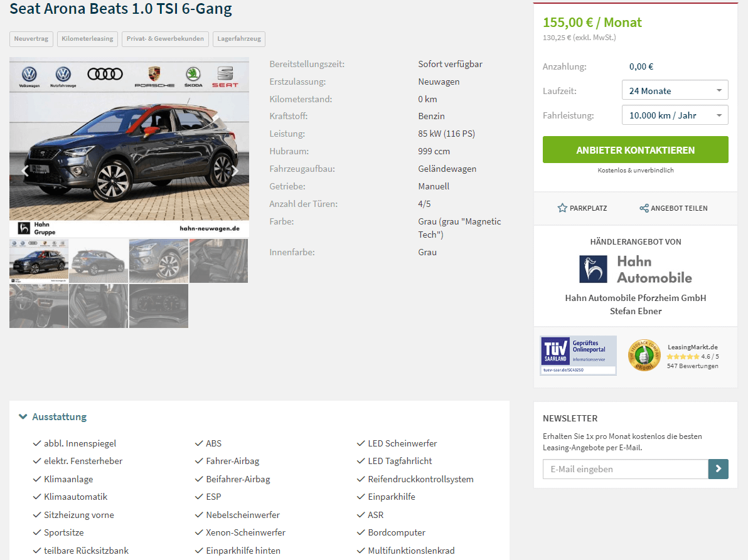Collapse the Ausstattung section chevron
Viewport: 748px width, 560px height.
pos(23,416)
